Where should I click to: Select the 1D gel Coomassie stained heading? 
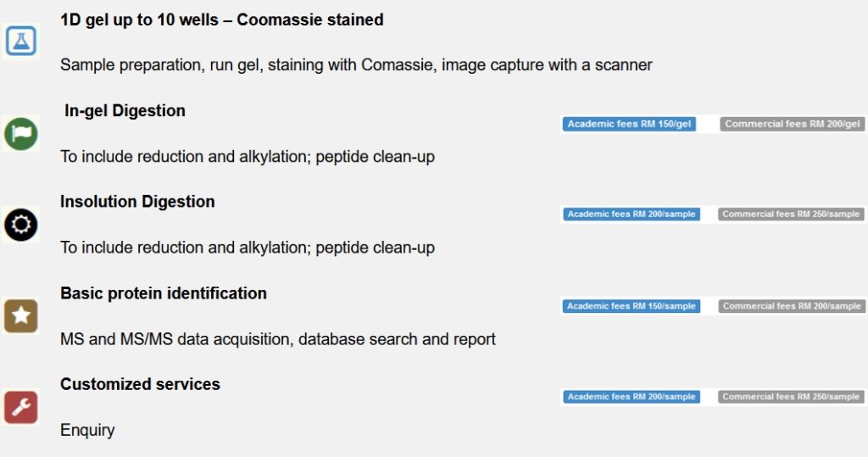tap(222, 20)
